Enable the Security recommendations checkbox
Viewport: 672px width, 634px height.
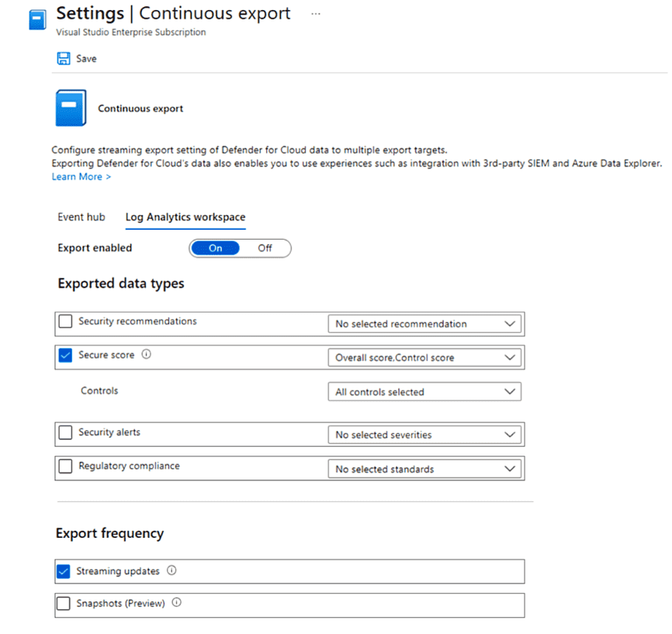click(66, 321)
